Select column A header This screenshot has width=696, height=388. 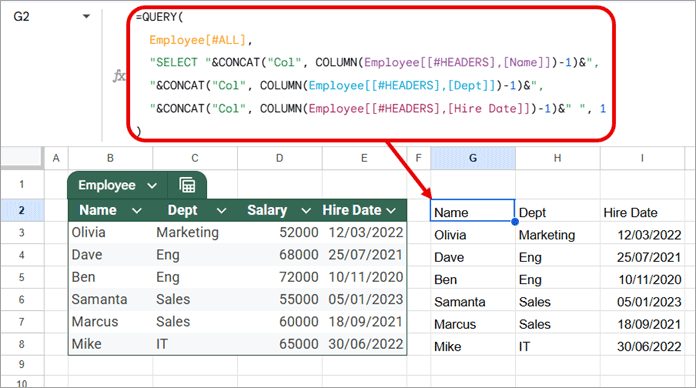(56, 158)
